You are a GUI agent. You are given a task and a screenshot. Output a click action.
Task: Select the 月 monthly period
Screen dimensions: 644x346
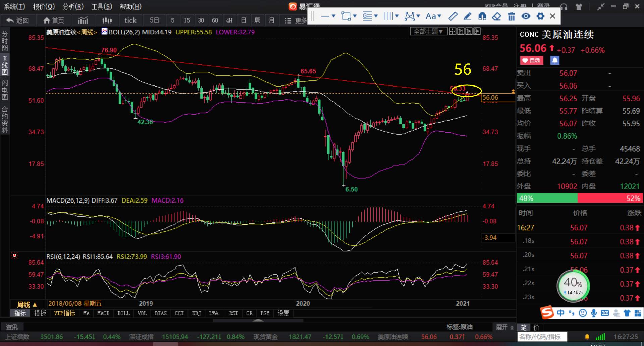pos(271,20)
